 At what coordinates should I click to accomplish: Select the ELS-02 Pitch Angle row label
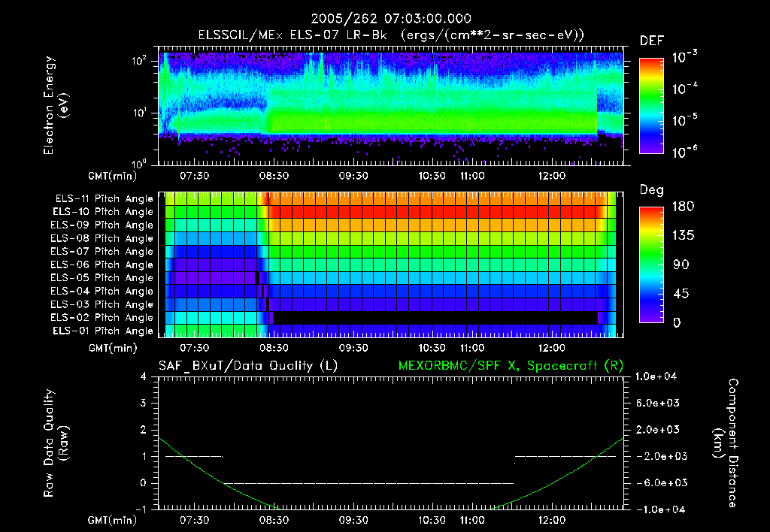pyautogui.click(x=102, y=318)
